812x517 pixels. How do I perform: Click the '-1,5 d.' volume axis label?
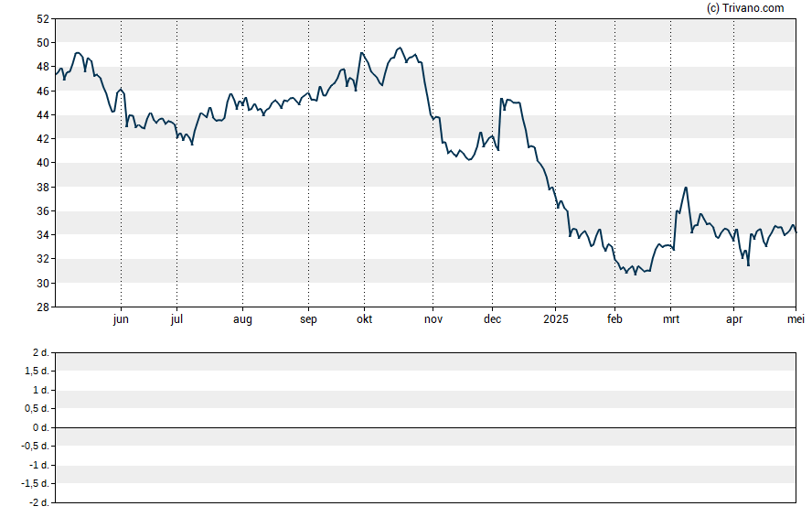[x=36, y=483]
